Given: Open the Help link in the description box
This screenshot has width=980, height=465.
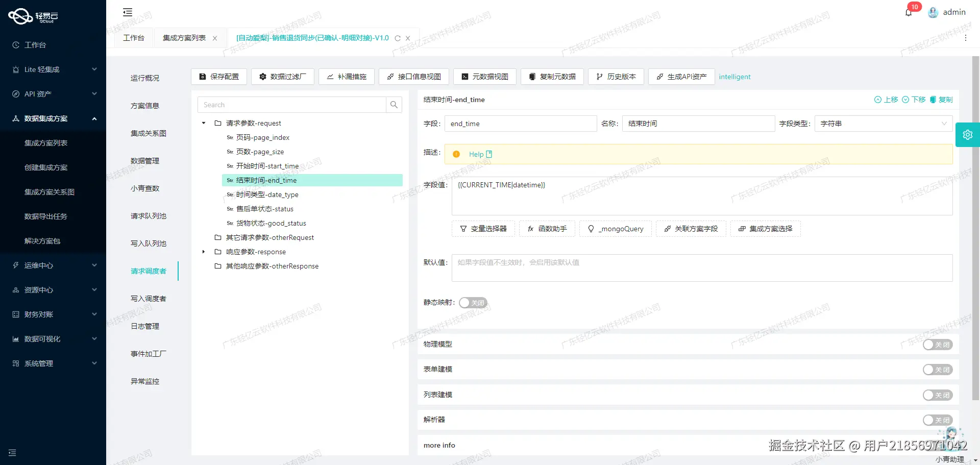Looking at the screenshot, I should [477, 154].
